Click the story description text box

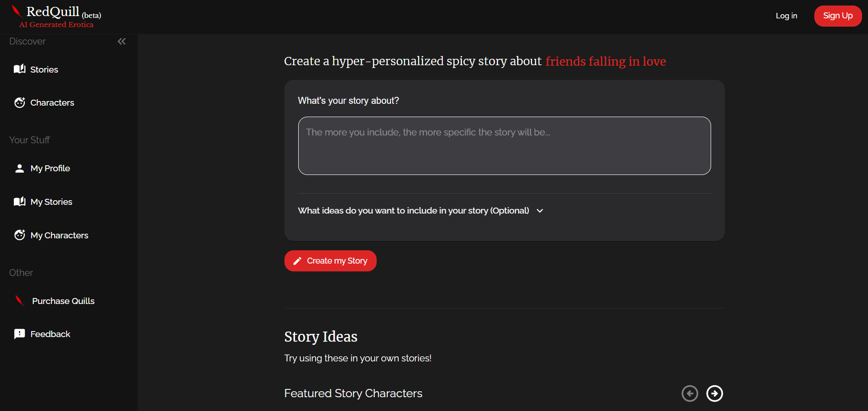[504, 146]
